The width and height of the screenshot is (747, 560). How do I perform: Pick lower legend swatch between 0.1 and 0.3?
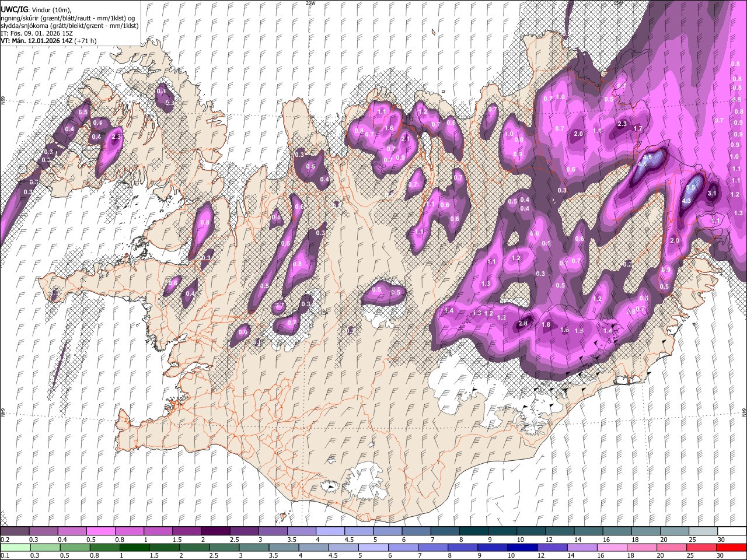[x=15, y=547]
